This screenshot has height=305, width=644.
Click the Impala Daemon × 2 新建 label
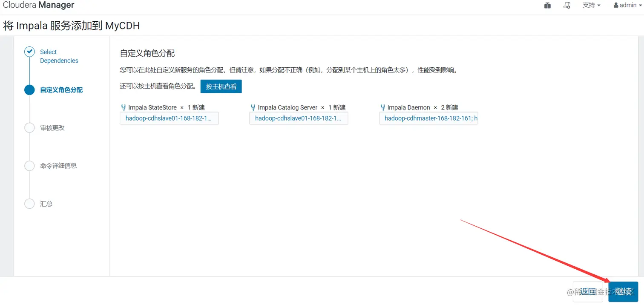pos(423,108)
